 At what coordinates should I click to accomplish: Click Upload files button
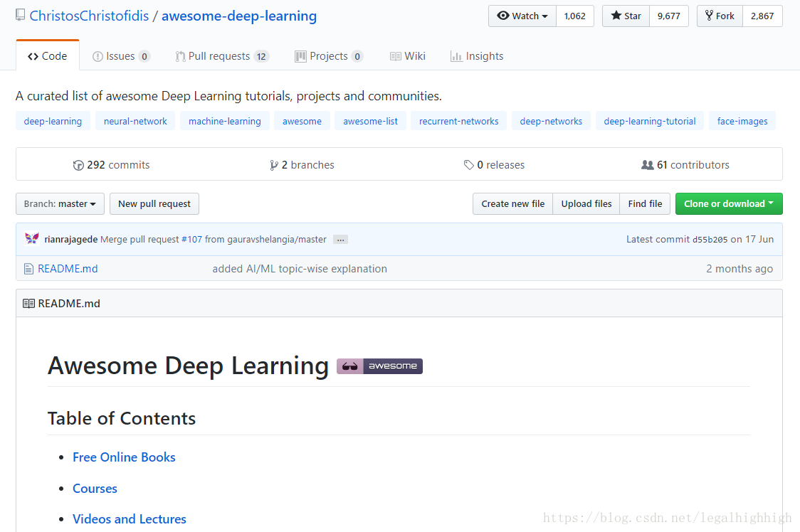coord(586,203)
